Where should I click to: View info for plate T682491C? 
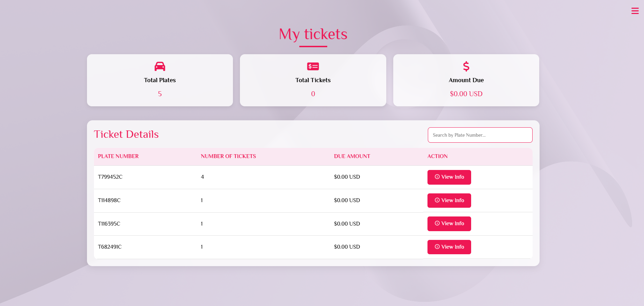(x=449, y=247)
